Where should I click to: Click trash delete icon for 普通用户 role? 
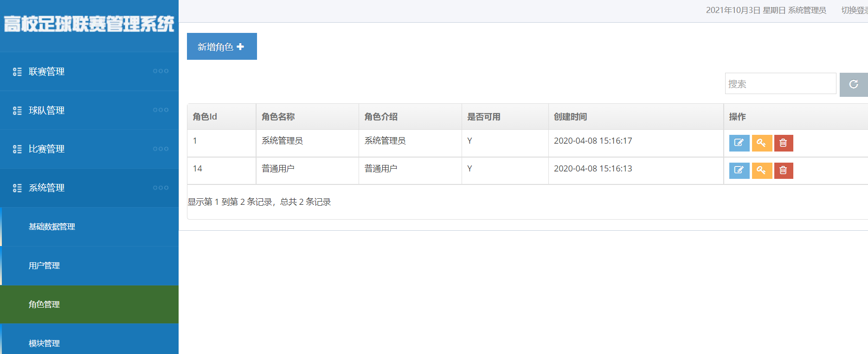784,171
